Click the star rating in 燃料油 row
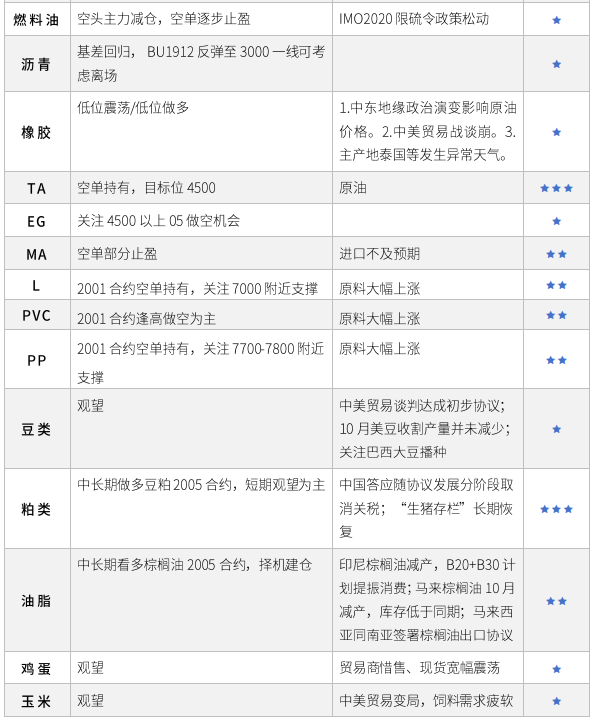The width and height of the screenshot is (595, 721). tap(556, 20)
